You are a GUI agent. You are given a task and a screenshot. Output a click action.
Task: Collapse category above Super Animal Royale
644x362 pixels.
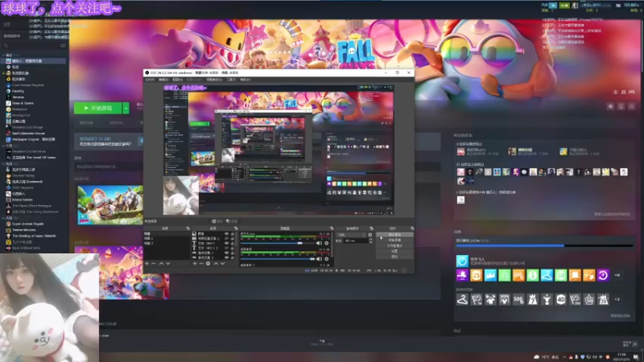(x=4, y=218)
